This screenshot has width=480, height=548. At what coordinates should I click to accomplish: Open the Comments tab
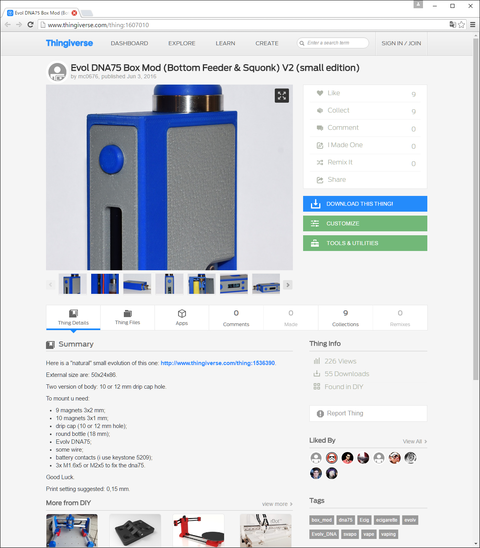236,317
